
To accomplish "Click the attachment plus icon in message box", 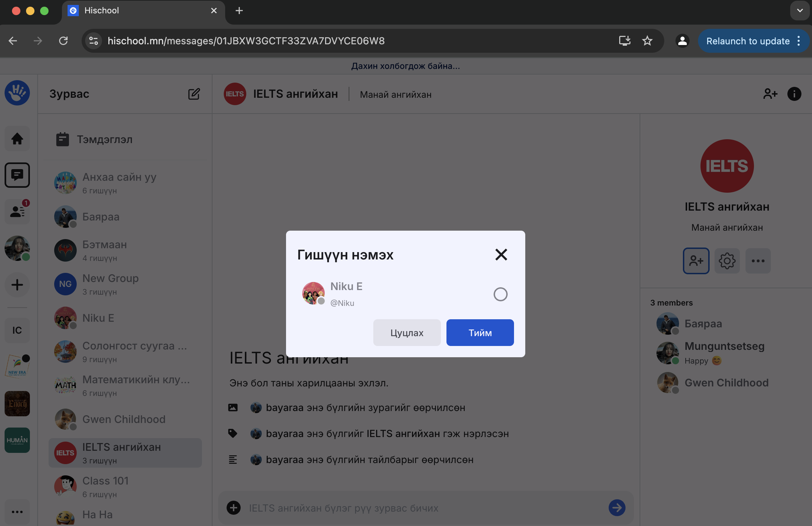I will (234, 508).
